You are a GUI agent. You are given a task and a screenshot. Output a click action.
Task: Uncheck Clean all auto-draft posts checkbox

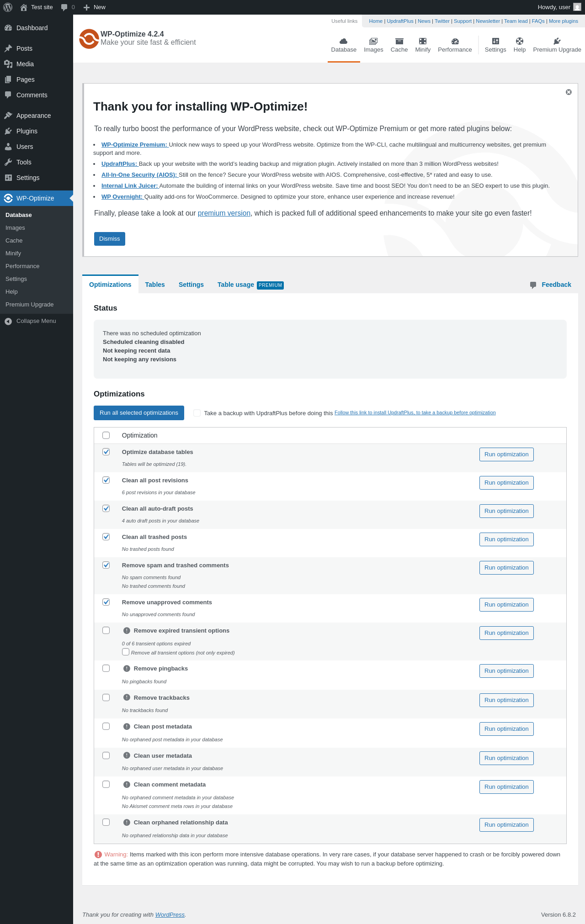tap(106, 508)
